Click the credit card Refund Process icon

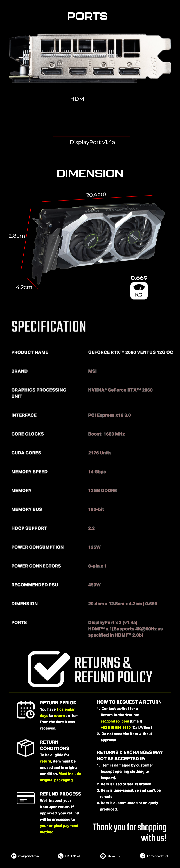[x=26, y=798]
